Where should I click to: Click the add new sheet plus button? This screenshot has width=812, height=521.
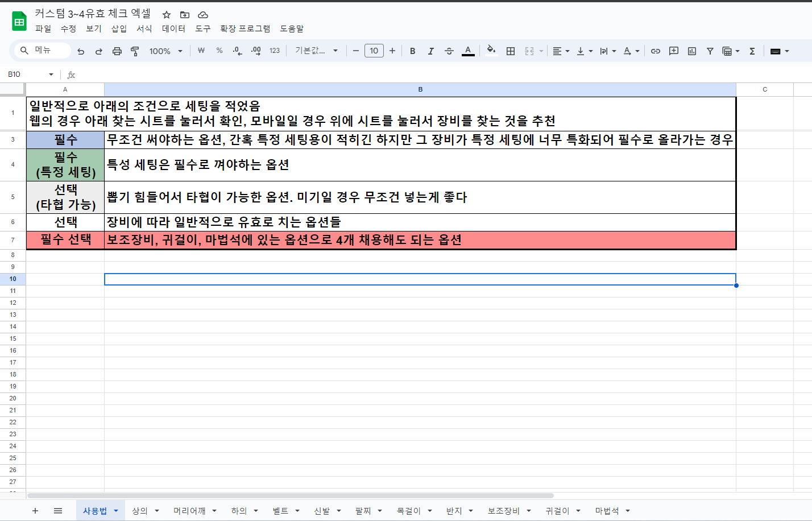(x=35, y=511)
